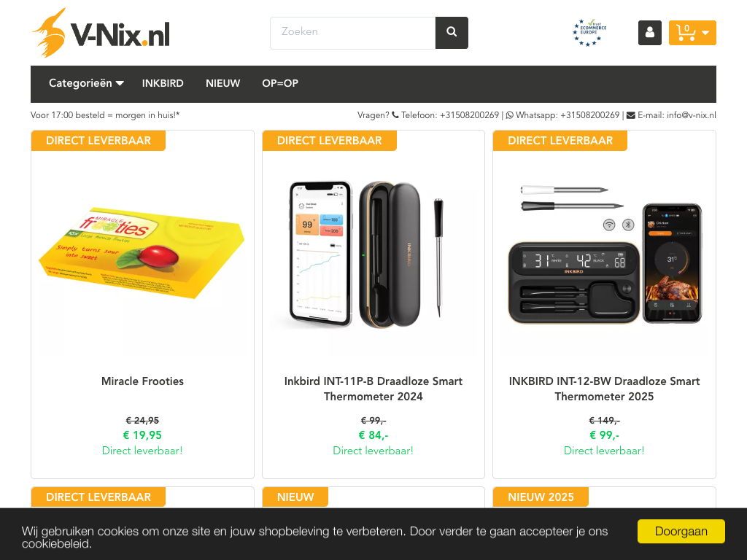Open the user account icon
The image size is (747, 560).
pyautogui.click(x=650, y=33)
